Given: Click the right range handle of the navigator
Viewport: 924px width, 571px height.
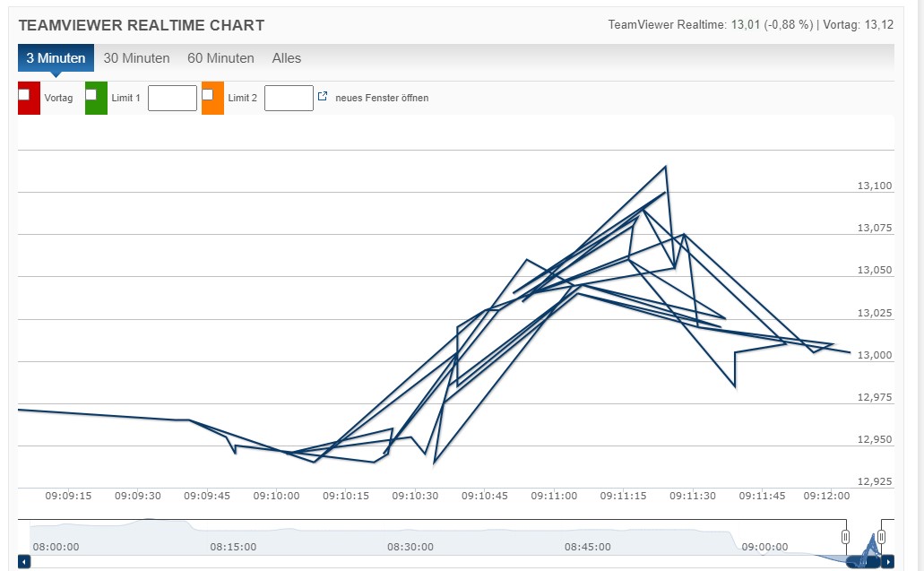Looking at the screenshot, I should (x=881, y=536).
